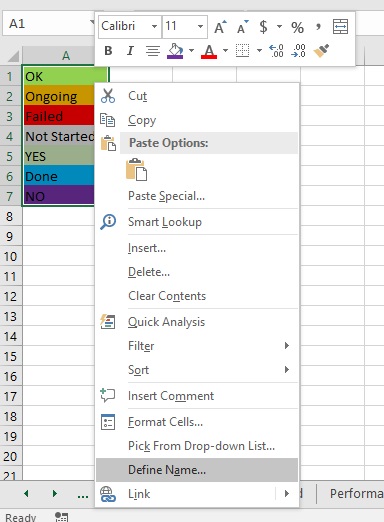
Task: Click gray cell containing Not Started
Action: click(x=59, y=136)
